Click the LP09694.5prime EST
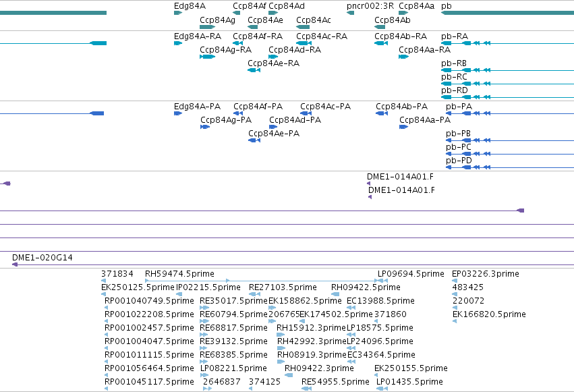 point(382,281)
